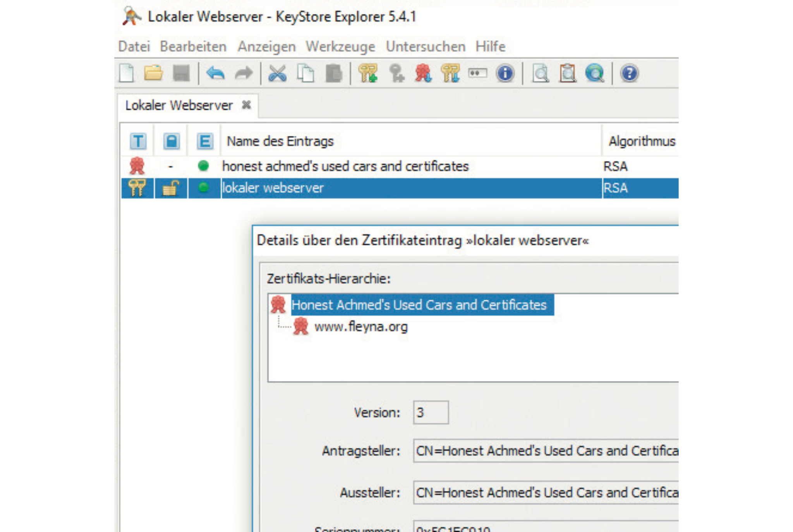Click the Cut scissors icon
This screenshot has width=793, height=532.
pos(277,73)
